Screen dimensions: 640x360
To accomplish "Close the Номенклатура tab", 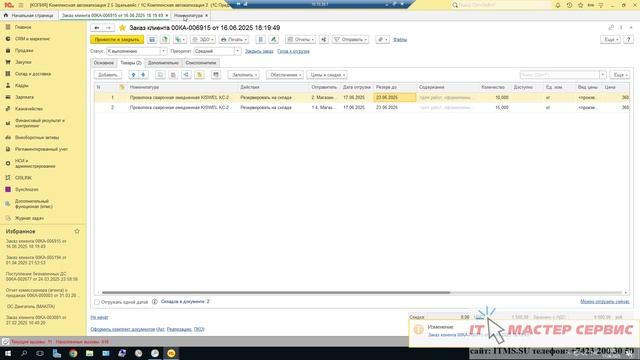I will pos(207,16).
